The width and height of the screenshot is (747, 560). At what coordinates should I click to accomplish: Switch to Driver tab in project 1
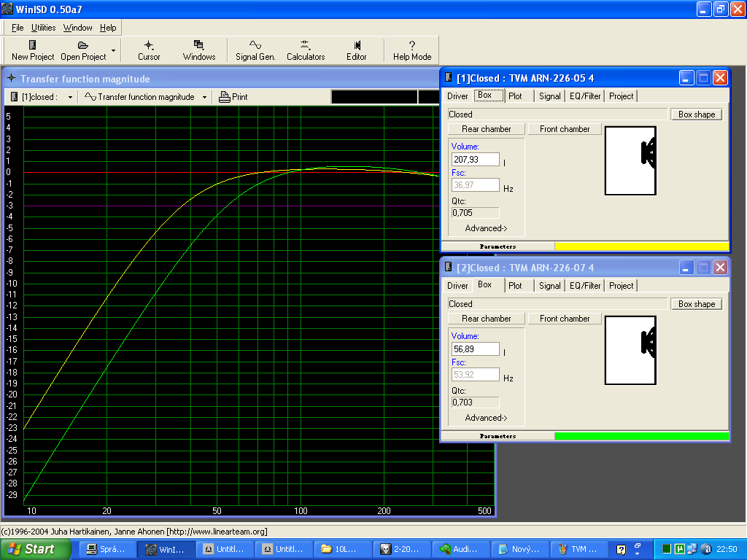click(457, 96)
